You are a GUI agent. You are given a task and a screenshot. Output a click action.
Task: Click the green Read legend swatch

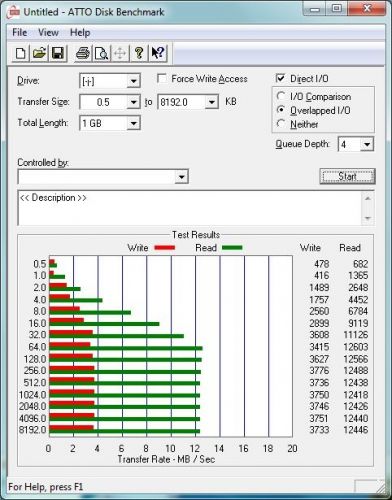[232, 248]
